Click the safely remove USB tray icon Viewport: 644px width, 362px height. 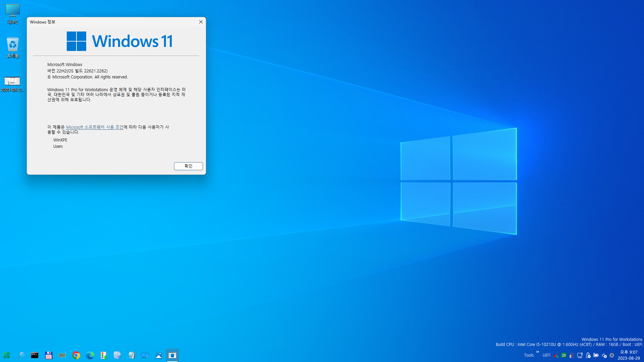tap(588, 356)
